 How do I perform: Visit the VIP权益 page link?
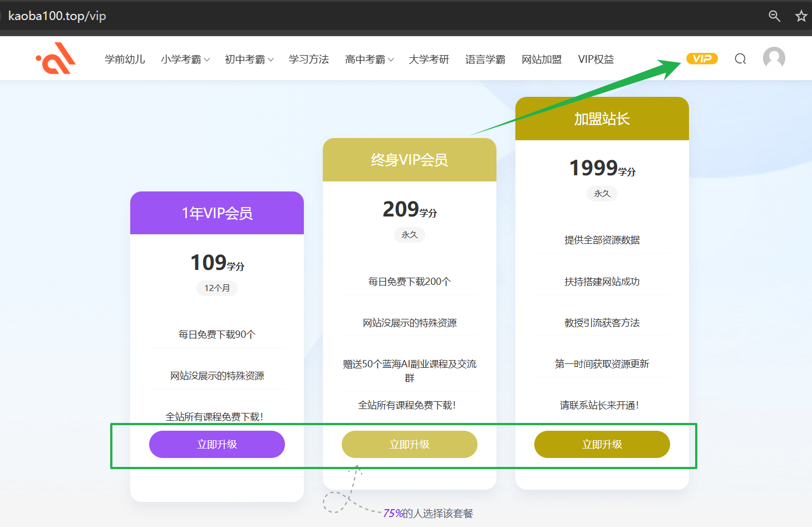[596, 60]
